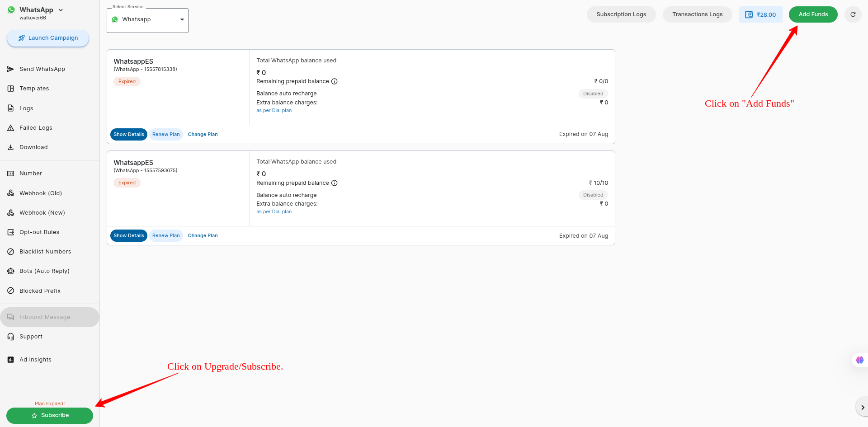The height and width of the screenshot is (427, 868).
Task: Expand the WhatsApp account chevron
Action: pyautogui.click(x=61, y=10)
